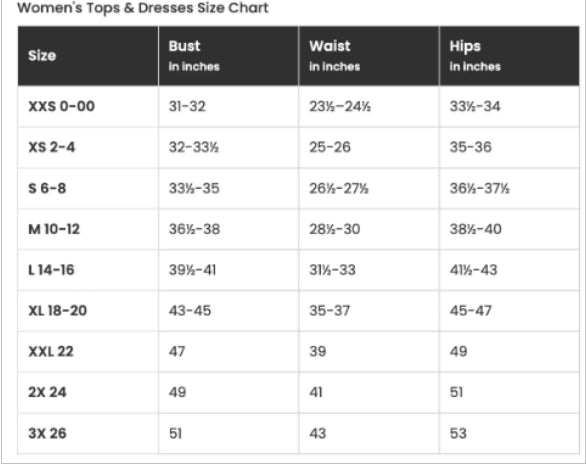Screen dimensions: 586x469
Task: Select the XS 2-4 size label
Action: (52, 147)
